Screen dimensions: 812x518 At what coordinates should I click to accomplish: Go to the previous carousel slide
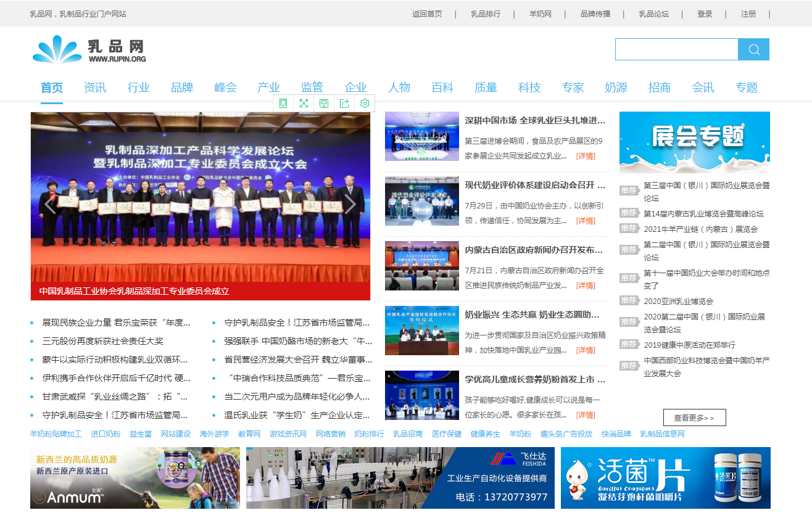point(51,204)
